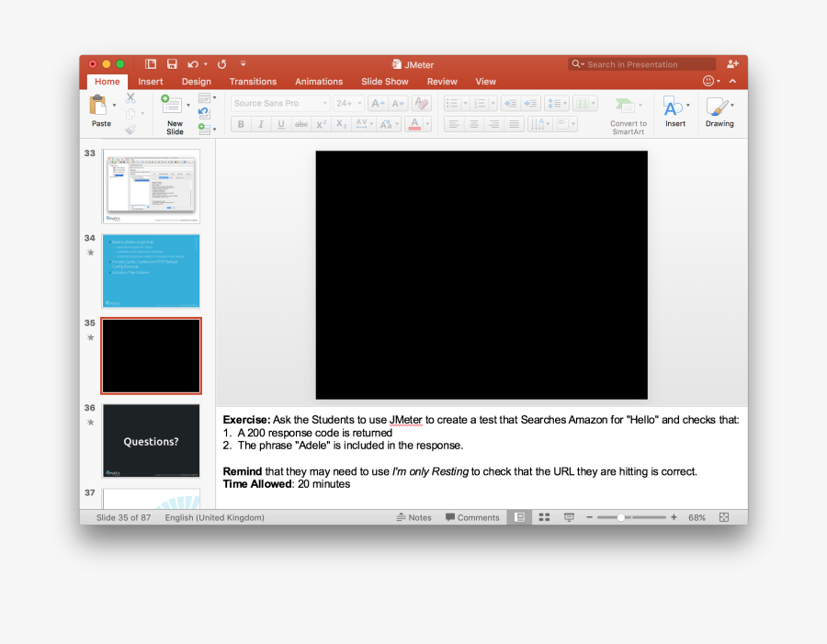Apply Italic formatting

260,124
